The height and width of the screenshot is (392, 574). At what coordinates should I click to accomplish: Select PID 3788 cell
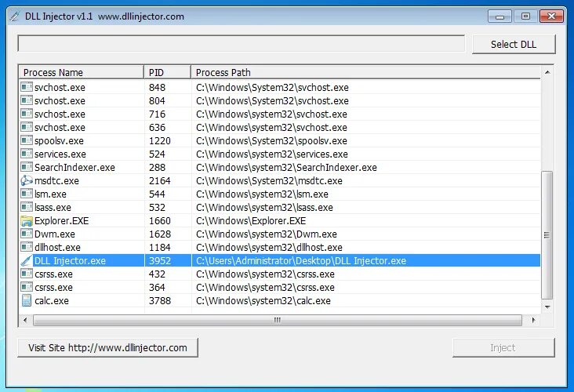click(x=160, y=301)
